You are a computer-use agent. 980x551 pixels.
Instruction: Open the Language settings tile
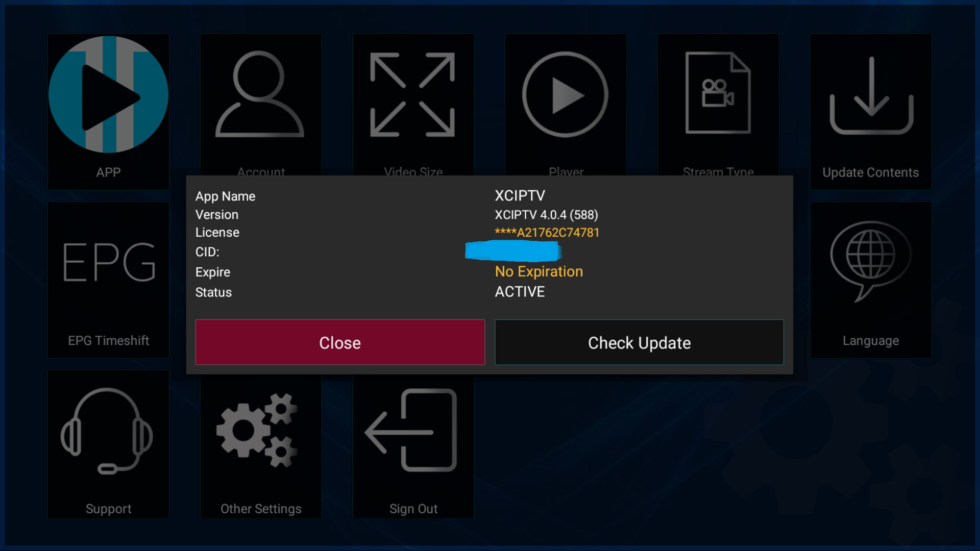coord(871,280)
